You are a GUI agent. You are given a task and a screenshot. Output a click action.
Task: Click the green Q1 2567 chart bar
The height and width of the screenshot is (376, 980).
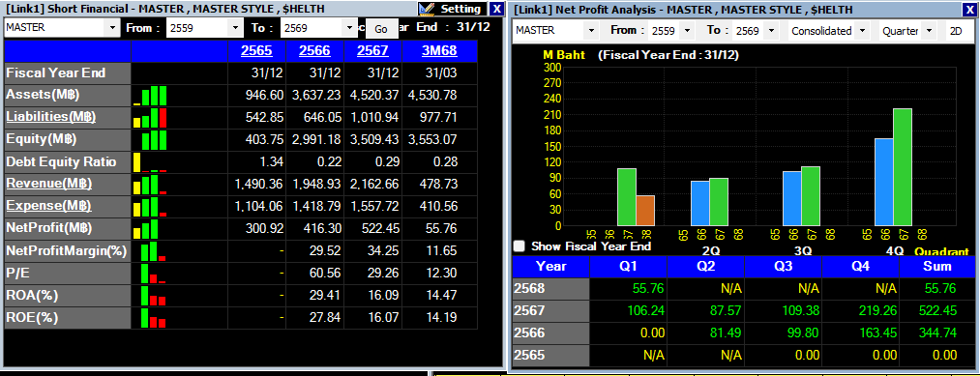tap(627, 197)
